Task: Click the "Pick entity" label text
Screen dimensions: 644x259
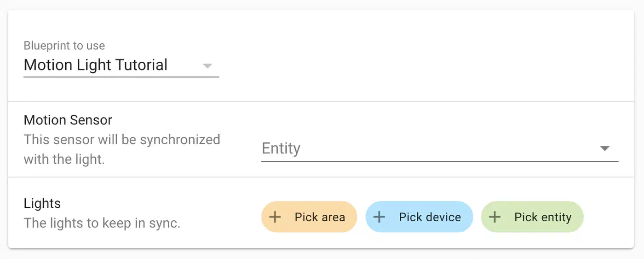Action: [543, 217]
